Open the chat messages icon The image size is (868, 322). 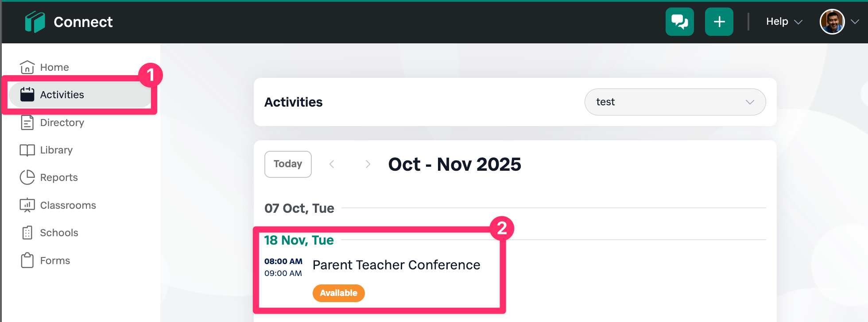679,22
